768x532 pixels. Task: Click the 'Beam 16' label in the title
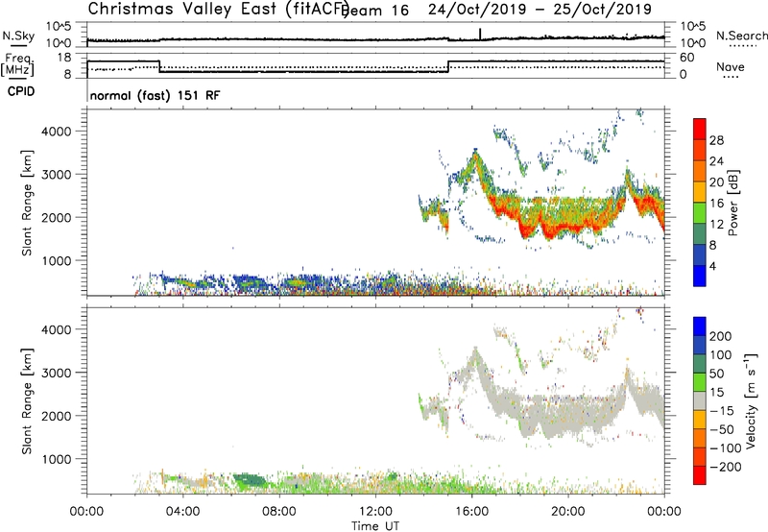click(x=375, y=10)
